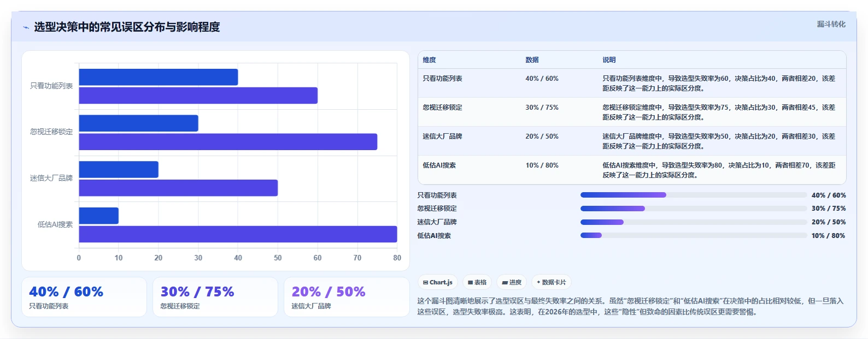Select the Chart.js chip
Viewport: 868px width, 339px height.
point(438,282)
